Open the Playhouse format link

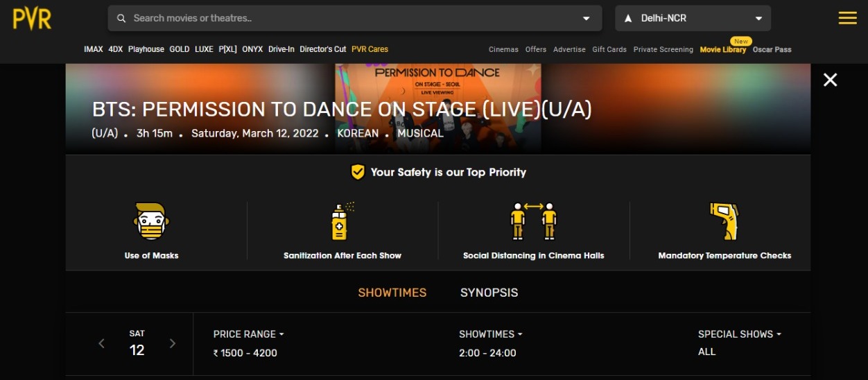146,49
